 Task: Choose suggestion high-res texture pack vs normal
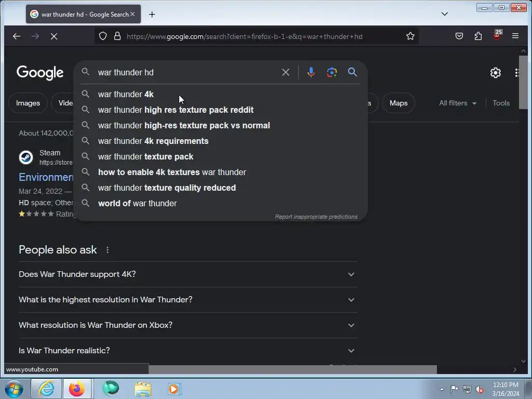(x=220, y=126)
